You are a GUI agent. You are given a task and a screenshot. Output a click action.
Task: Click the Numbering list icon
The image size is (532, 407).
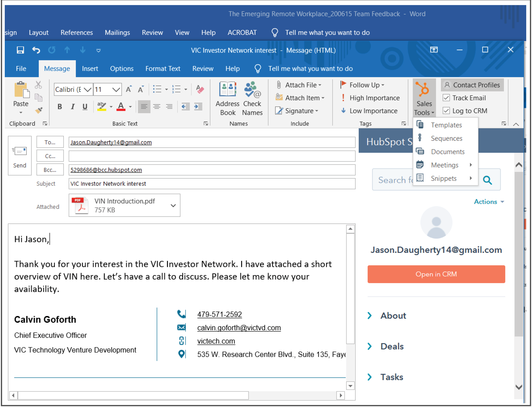click(x=176, y=89)
